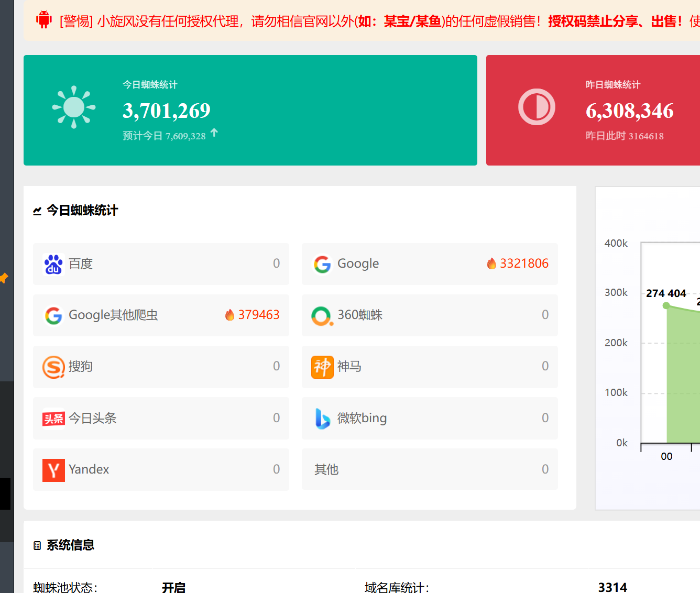Click the green today total 3,701,269 card

[x=250, y=110]
